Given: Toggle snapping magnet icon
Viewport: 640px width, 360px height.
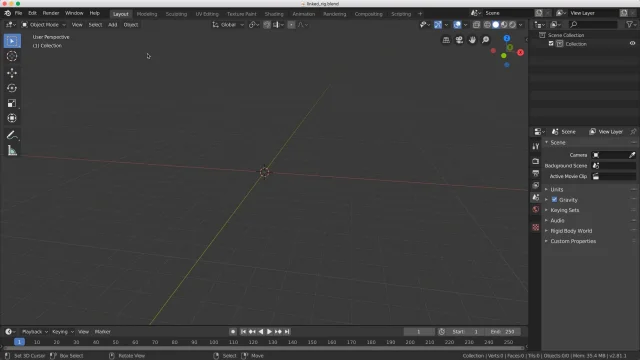Looking at the screenshot, I should pos(267,25).
